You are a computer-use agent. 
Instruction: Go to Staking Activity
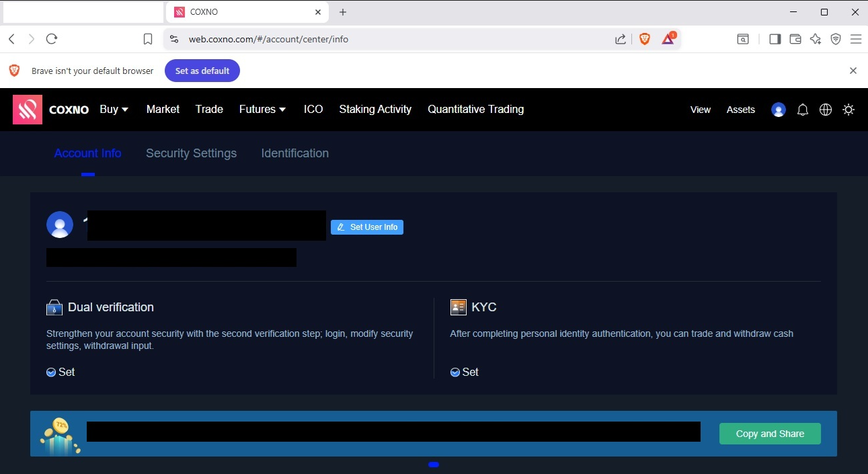(x=375, y=109)
